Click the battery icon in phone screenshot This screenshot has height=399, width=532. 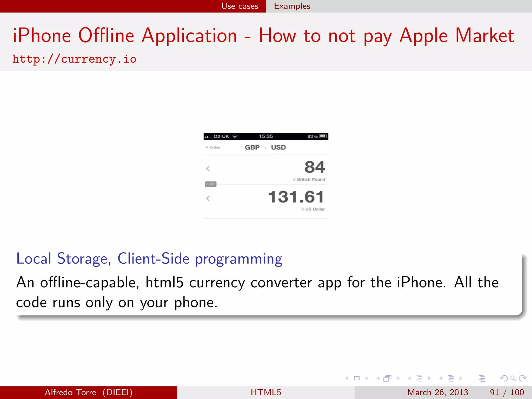point(323,136)
